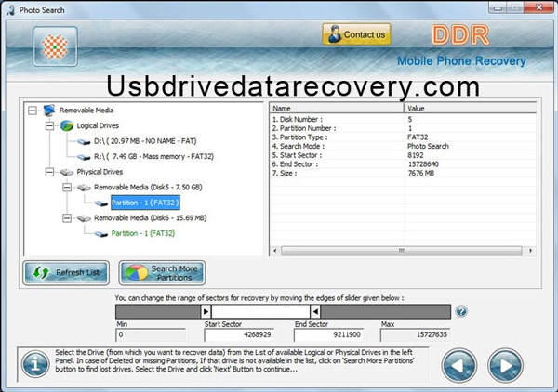Click the Physical Drives disk icon
Screen dimensions: 558x392
67,173
